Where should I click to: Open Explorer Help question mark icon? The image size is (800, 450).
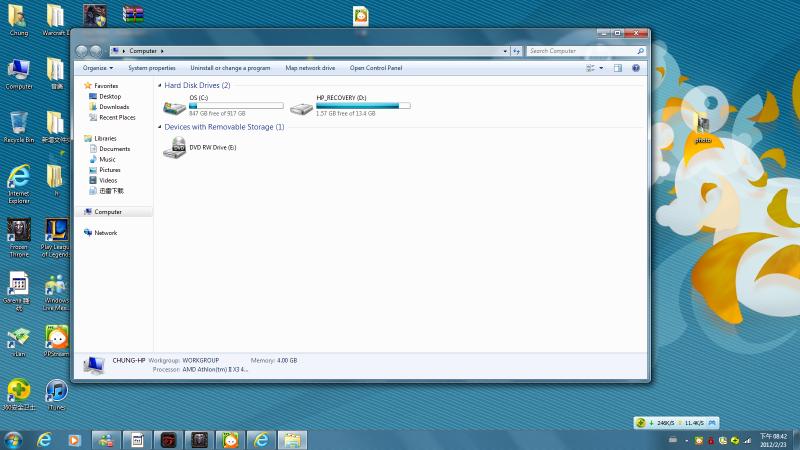(636, 68)
